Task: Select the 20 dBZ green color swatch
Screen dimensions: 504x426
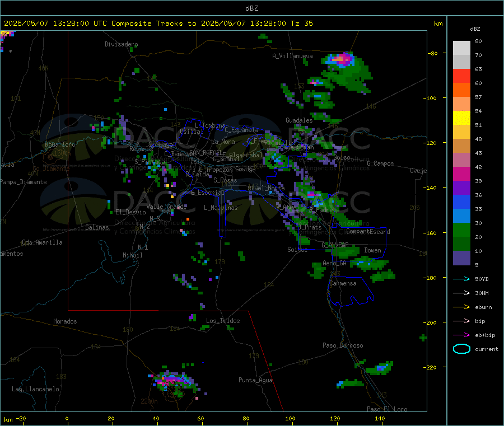Action: click(461, 230)
